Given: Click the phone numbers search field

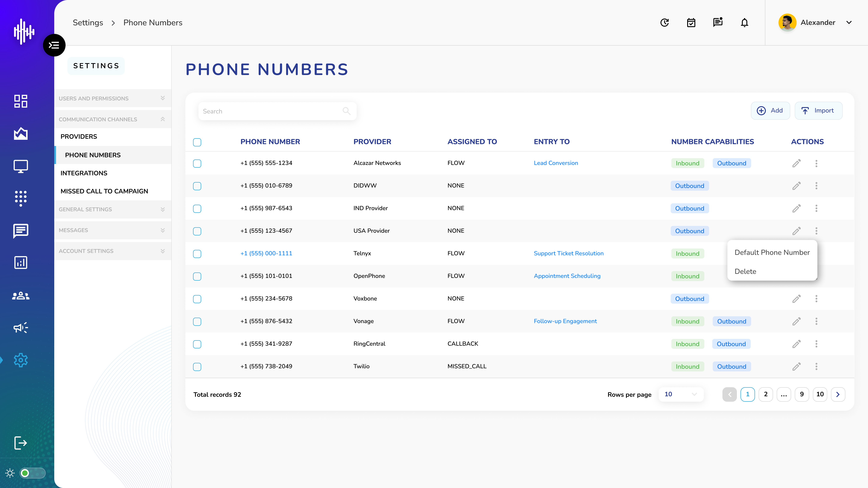Looking at the screenshot, I should 277,111.
